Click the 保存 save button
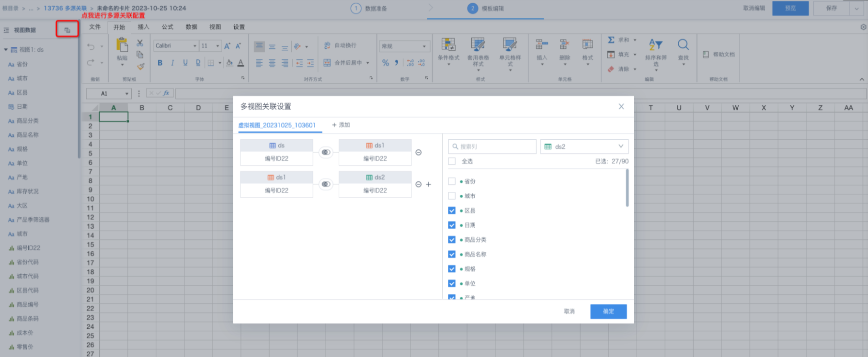The height and width of the screenshot is (357, 868). [x=832, y=8]
